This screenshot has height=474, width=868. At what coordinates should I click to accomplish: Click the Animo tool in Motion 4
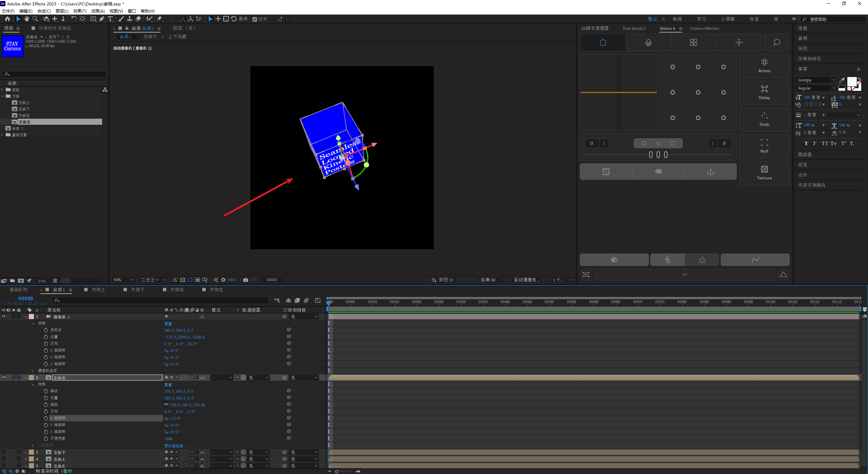764,65
